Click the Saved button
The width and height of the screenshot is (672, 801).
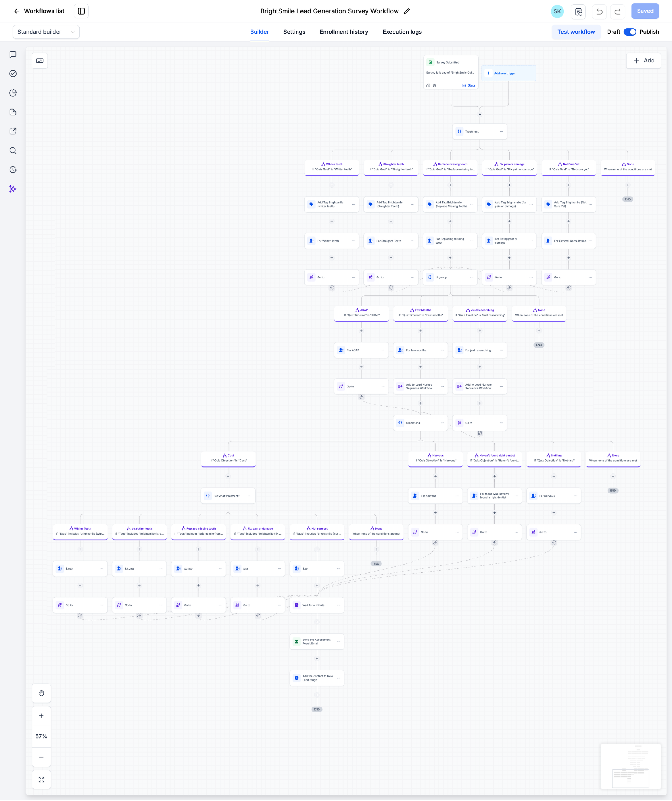(x=645, y=11)
